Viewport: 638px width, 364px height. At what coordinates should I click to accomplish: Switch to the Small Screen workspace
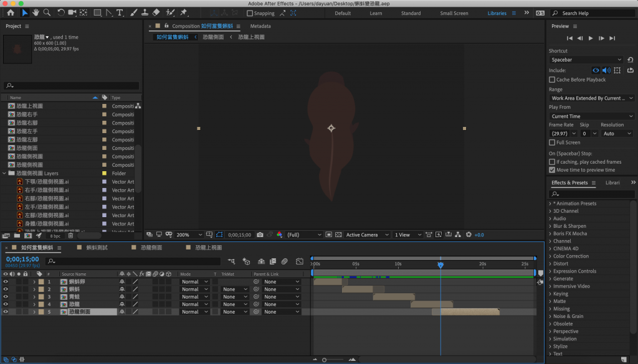pyautogui.click(x=454, y=13)
